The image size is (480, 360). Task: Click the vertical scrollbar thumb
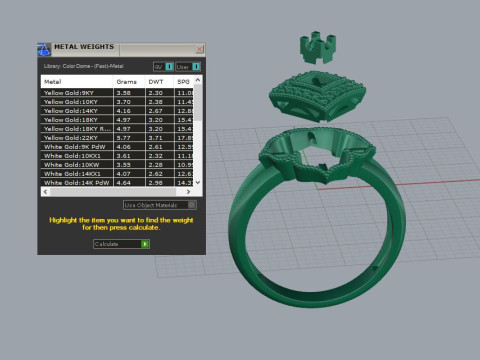pyautogui.click(x=198, y=103)
